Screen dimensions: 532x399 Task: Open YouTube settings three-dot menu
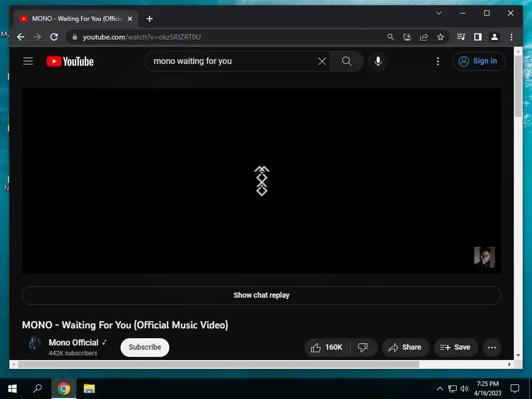(x=438, y=61)
